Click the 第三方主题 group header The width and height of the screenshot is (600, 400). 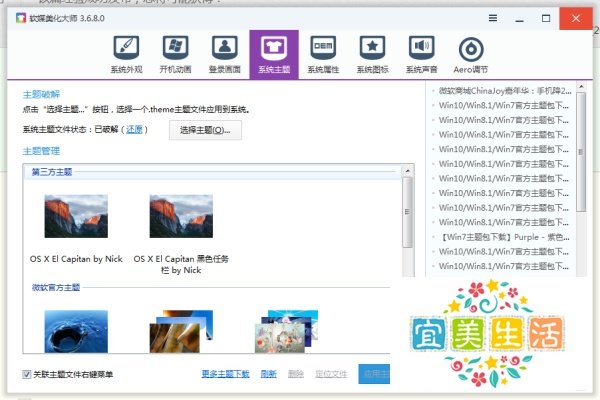click(x=52, y=172)
